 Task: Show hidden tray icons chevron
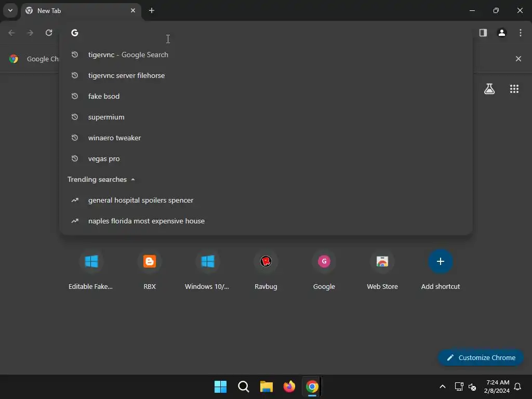(x=443, y=387)
